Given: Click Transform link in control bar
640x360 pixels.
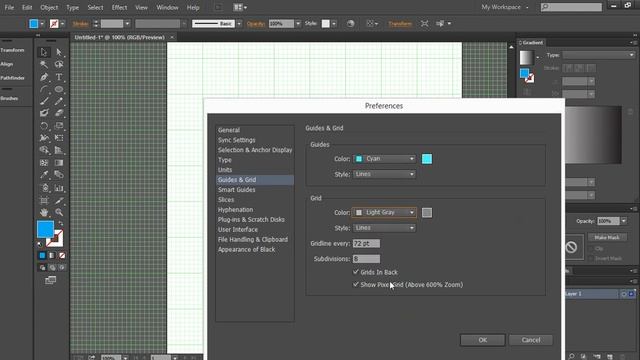Looking at the screenshot, I should click(x=400, y=24).
